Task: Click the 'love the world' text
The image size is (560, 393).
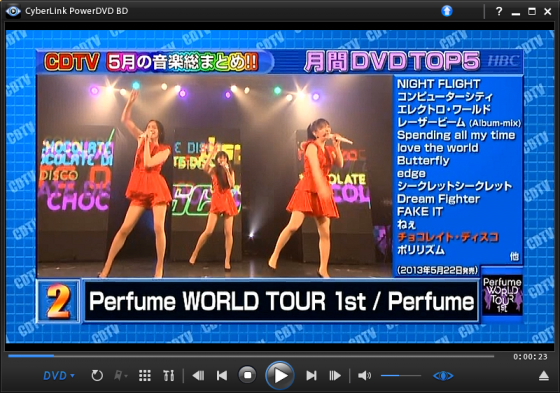Action: pyautogui.click(x=438, y=148)
